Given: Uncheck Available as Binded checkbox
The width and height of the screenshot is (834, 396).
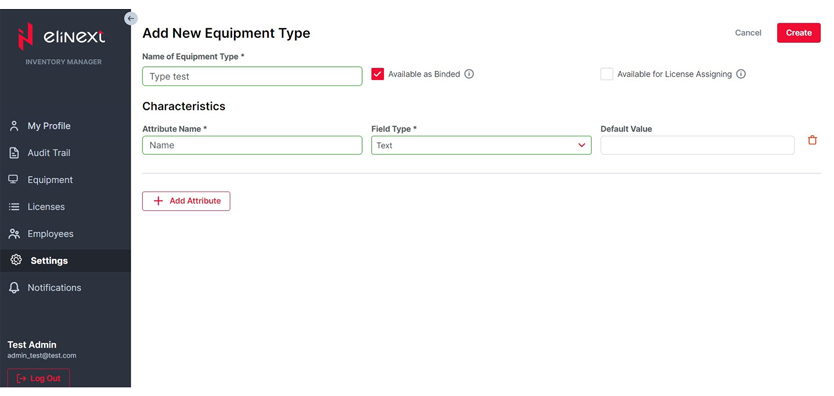Looking at the screenshot, I should pos(378,74).
